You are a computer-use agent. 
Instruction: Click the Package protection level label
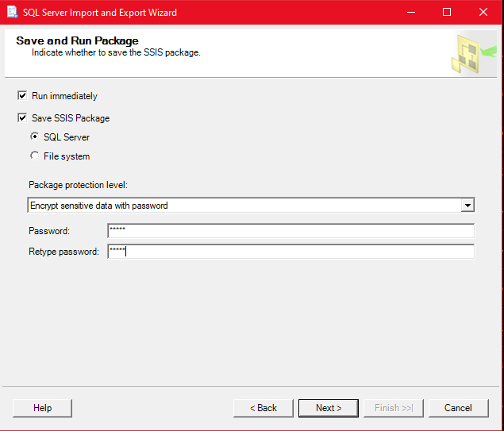[78, 185]
